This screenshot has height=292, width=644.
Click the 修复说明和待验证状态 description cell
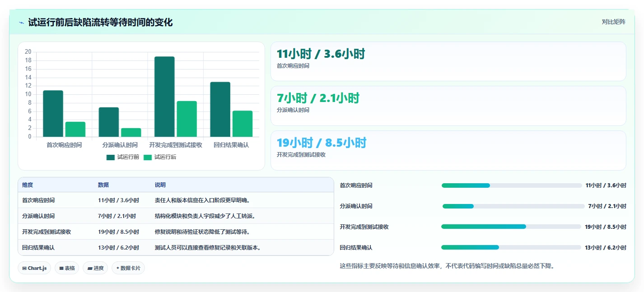(x=202, y=232)
